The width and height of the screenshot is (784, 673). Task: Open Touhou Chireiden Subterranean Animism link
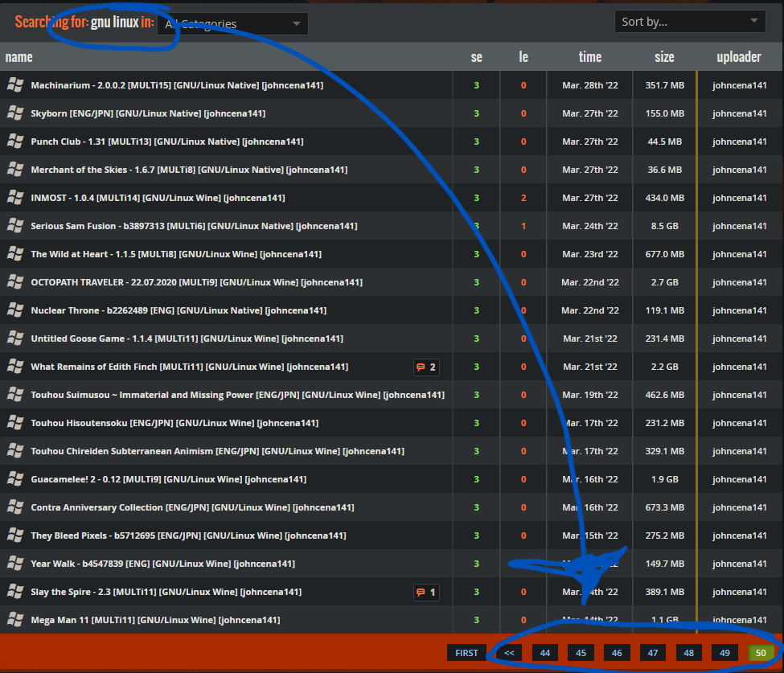pyautogui.click(x=217, y=451)
